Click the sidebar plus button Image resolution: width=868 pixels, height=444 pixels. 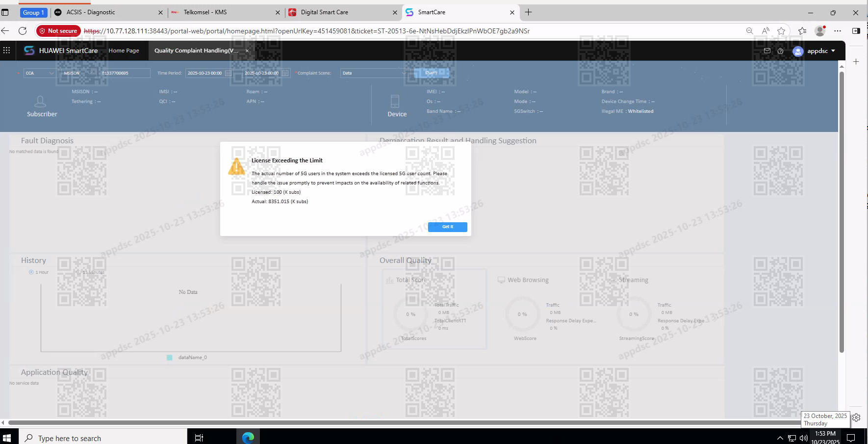856,61
